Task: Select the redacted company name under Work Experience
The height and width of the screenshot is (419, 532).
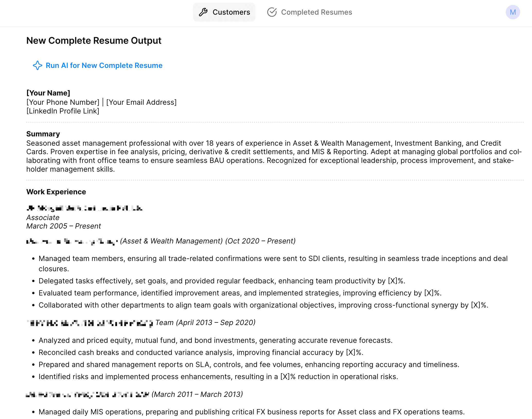Action: pyautogui.click(x=84, y=208)
